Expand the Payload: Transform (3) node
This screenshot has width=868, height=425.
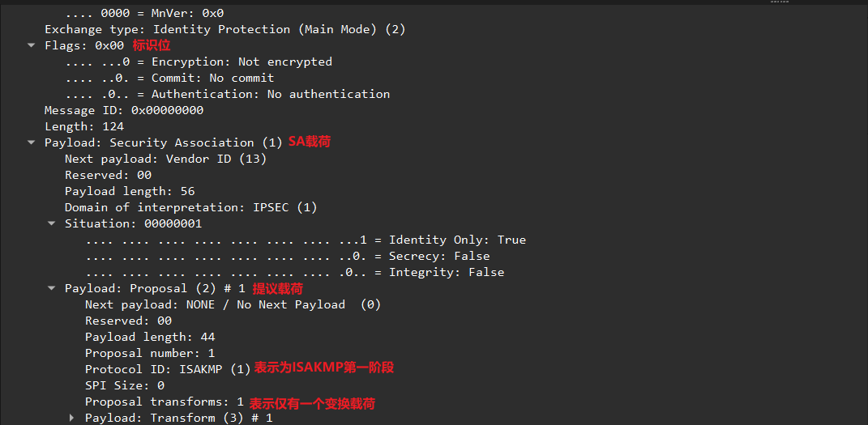coord(72,419)
